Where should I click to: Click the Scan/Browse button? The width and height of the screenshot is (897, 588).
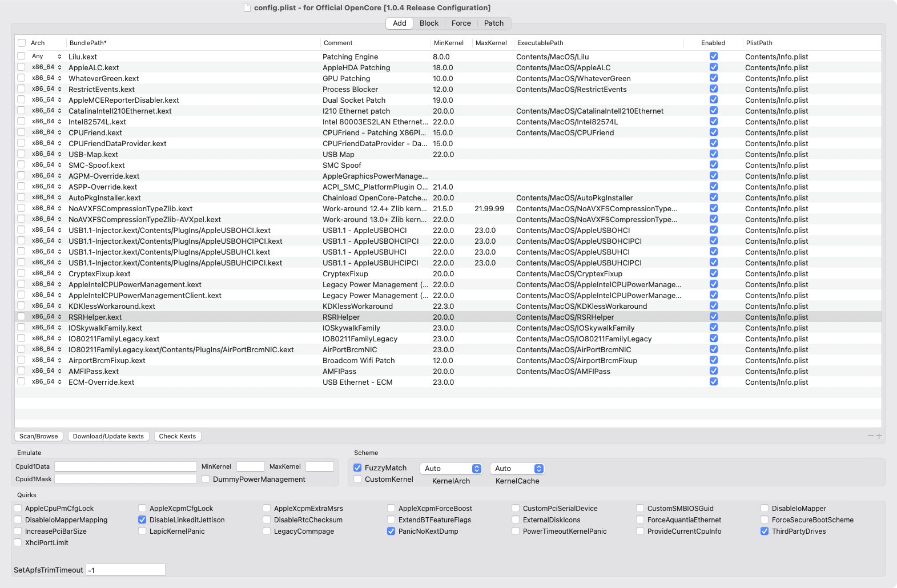click(x=39, y=436)
